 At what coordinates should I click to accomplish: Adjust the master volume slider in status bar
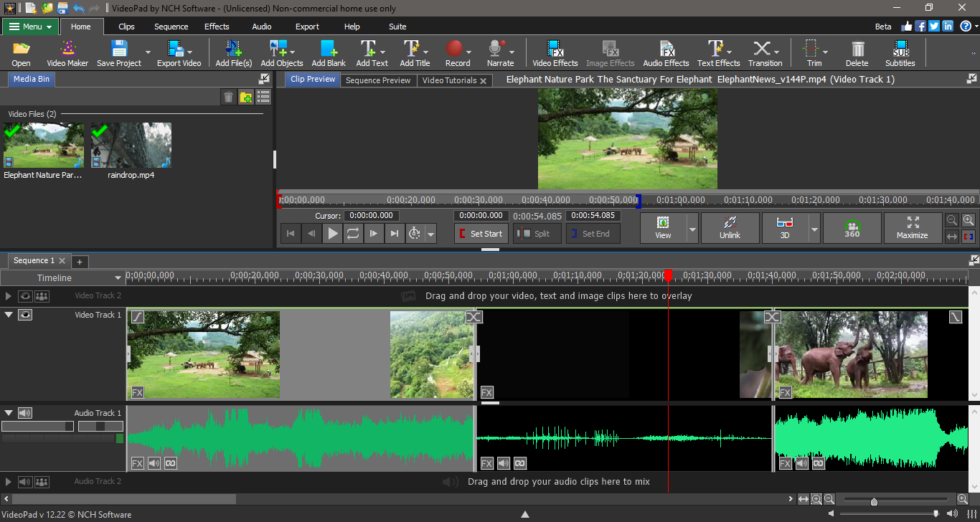tap(936, 513)
